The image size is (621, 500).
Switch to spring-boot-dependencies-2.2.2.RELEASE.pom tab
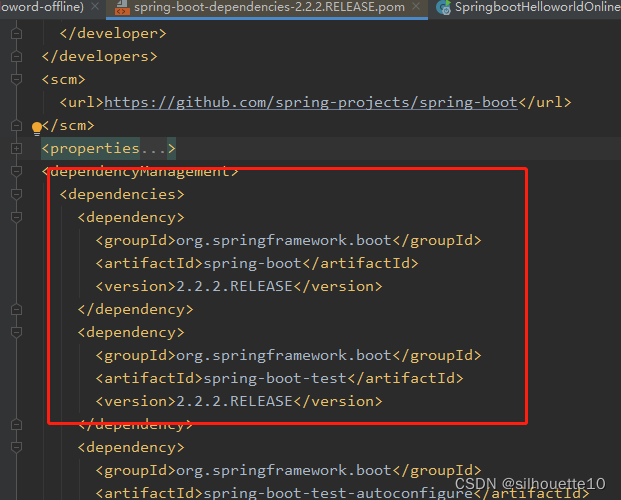pos(267,8)
